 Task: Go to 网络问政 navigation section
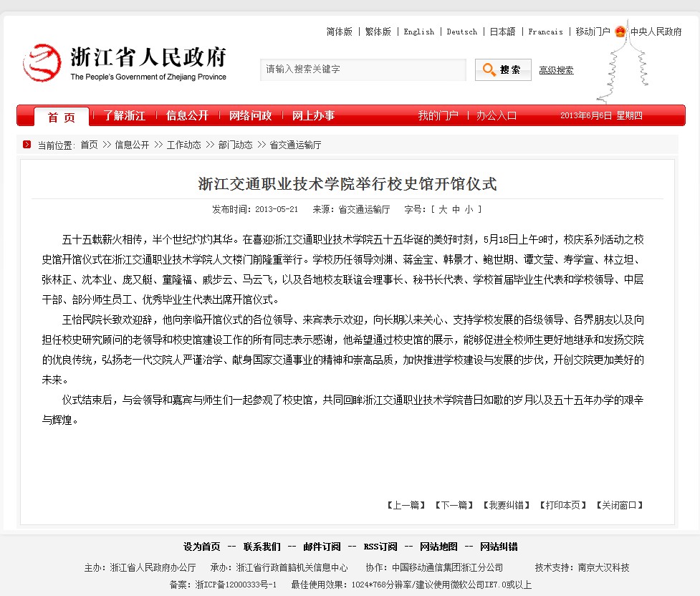pos(250,116)
